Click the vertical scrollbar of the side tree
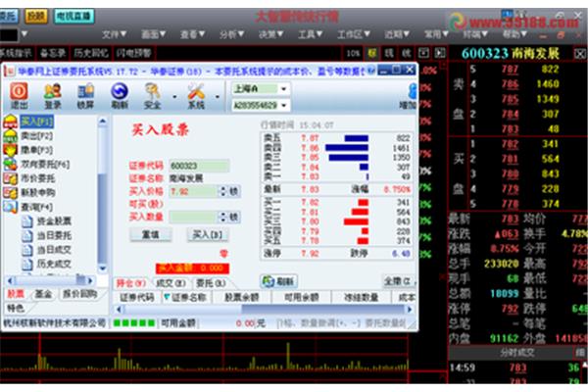The image size is (588, 392). 102,194
